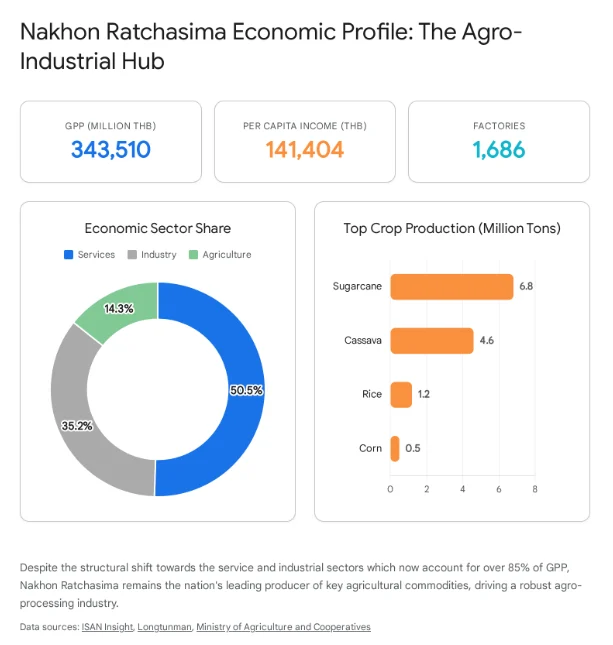Click the gray Industry legend swatch
The width and height of the screenshot is (613, 645).
tap(132, 255)
